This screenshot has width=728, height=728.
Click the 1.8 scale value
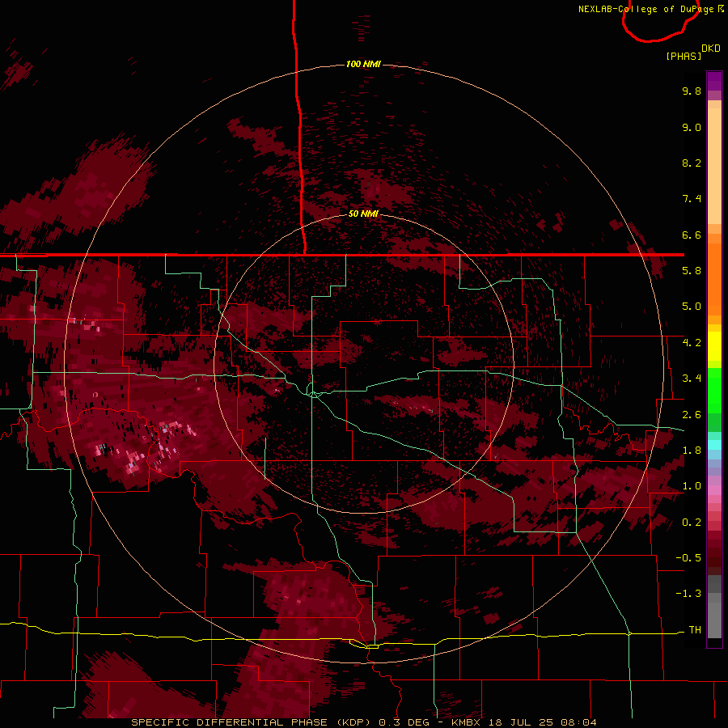tap(692, 451)
